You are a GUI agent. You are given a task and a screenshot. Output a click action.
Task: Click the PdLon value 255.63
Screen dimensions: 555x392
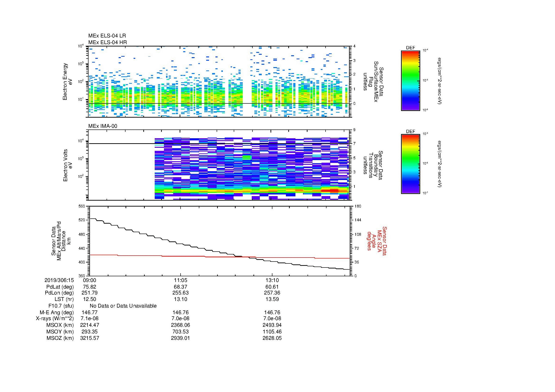(181, 293)
